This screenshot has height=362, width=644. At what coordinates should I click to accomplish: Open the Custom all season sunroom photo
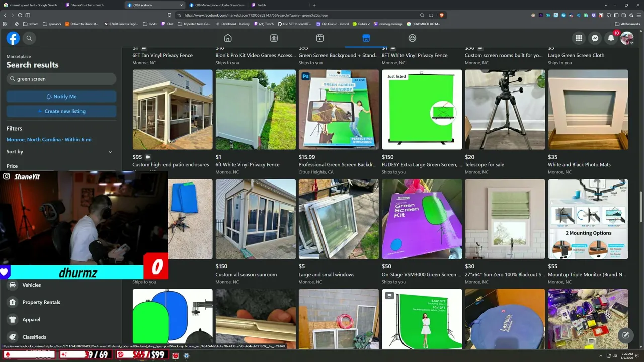point(256,219)
